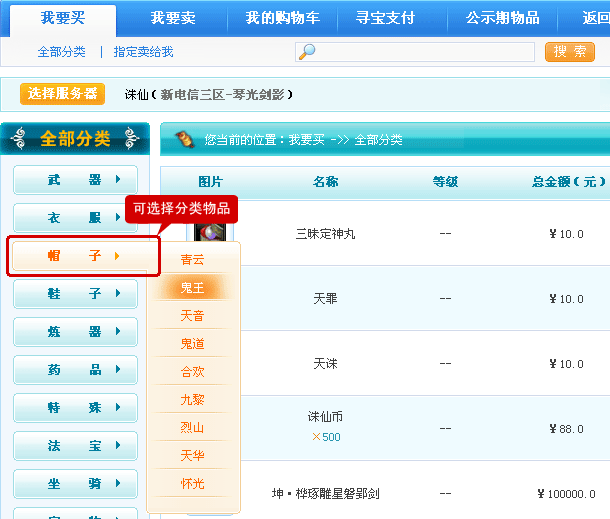Expand the 武器 category arrow
This screenshot has height=519, width=610.
(119, 180)
